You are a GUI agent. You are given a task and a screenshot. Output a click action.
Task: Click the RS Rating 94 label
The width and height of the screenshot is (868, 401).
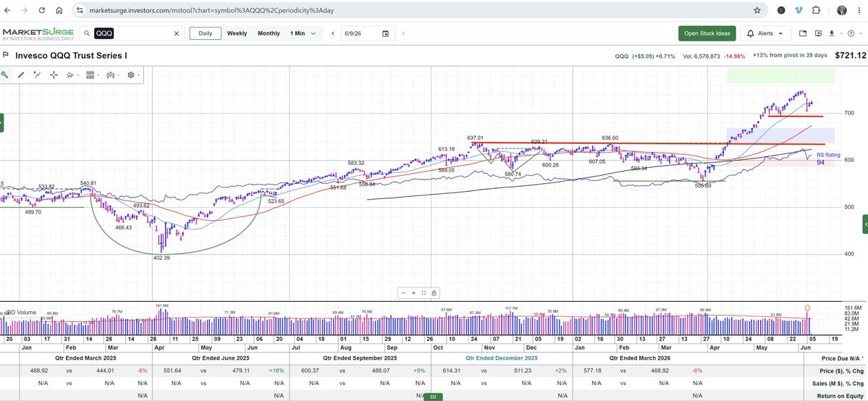pyautogui.click(x=828, y=159)
